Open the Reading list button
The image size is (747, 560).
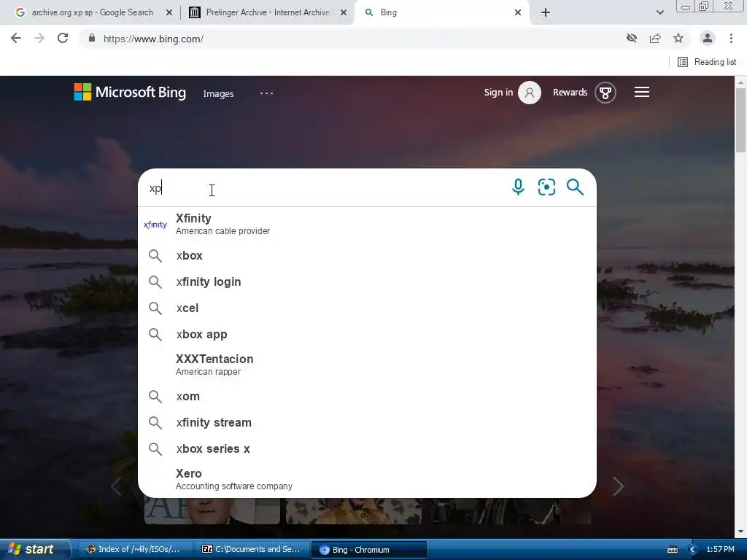pyautogui.click(x=707, y=62)
